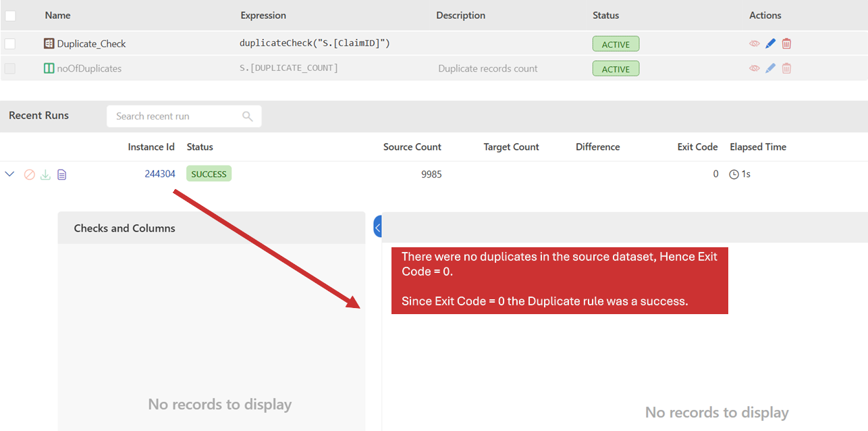This screenshot has height=431, width=868.
Task: Download results for run 244304
Action: pos(45,174)
